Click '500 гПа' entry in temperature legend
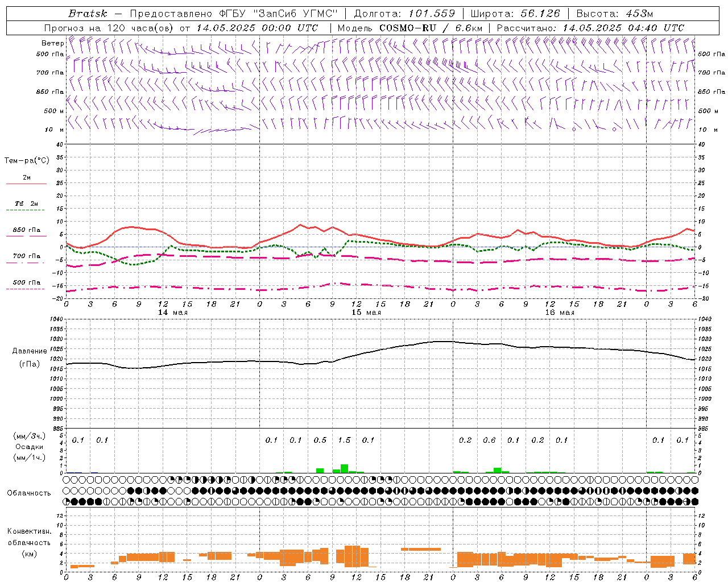728x582 pixels. click(x=27, y=282)
